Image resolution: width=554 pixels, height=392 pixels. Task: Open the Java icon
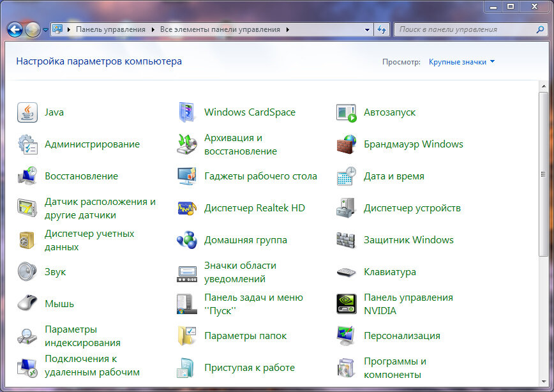pos(27,112)
